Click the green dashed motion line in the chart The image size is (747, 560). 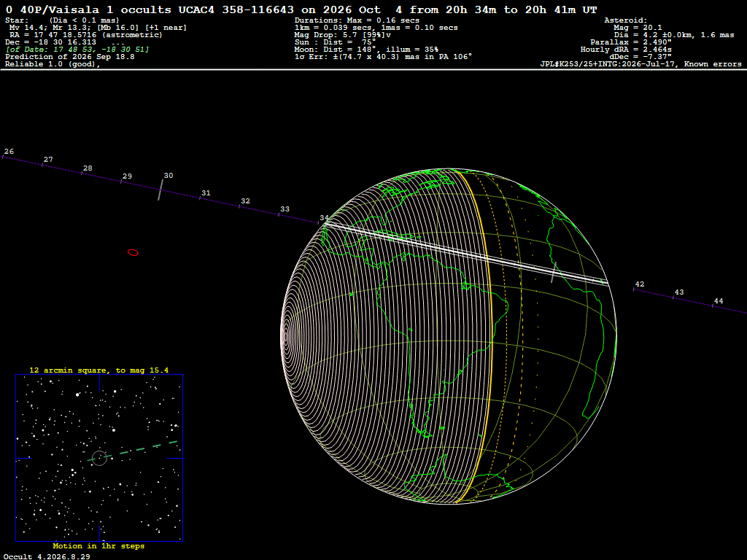coord(133,450)
